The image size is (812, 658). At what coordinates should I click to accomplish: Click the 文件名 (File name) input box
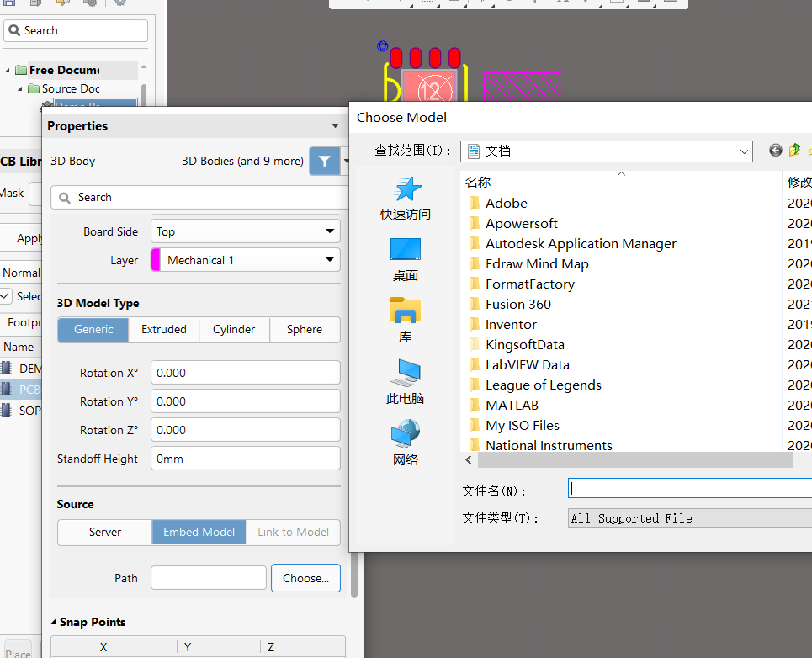click(x=690, y=488)
